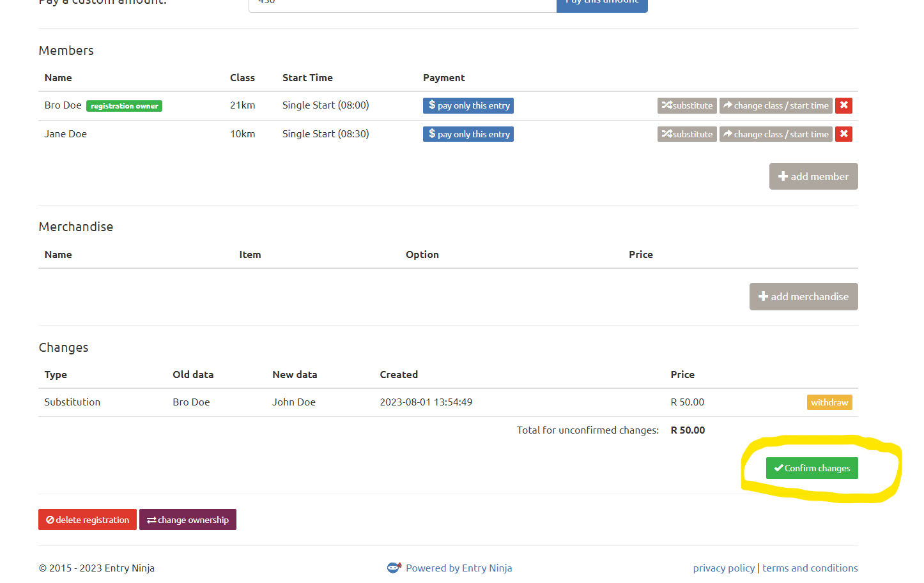The width and height of the screenshot is (924, 583).
Task: Pay only this entry for Jane Doe
Action: (468, 134)
